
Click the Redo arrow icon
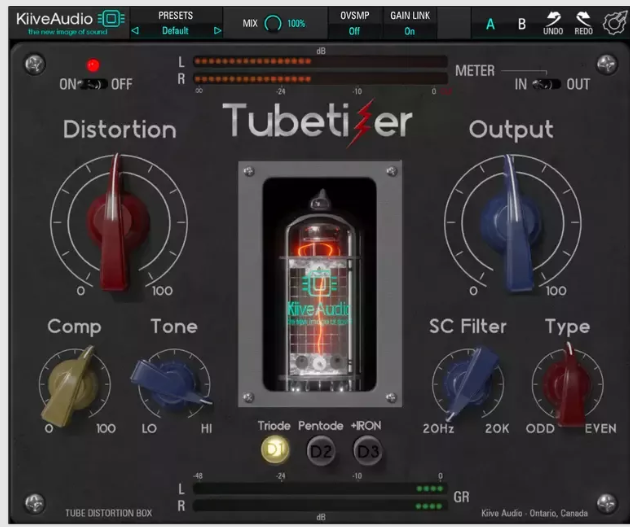tap(583, 18)
